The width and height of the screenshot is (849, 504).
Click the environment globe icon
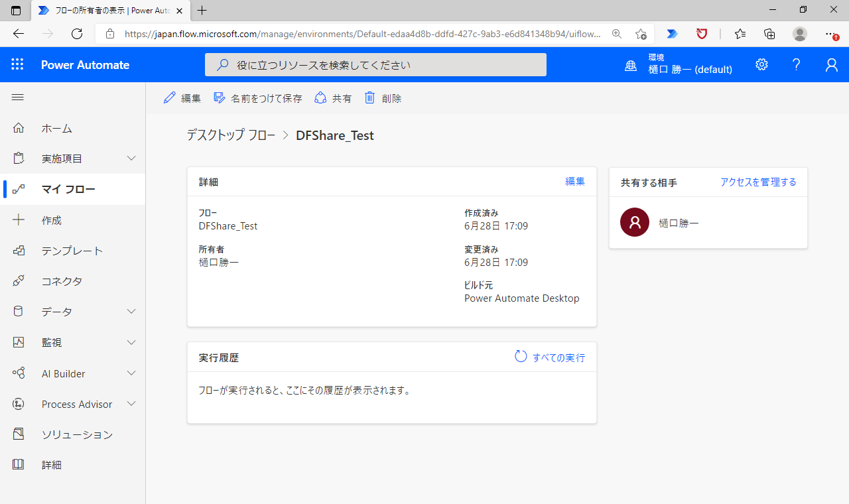[x=631, y=65]
